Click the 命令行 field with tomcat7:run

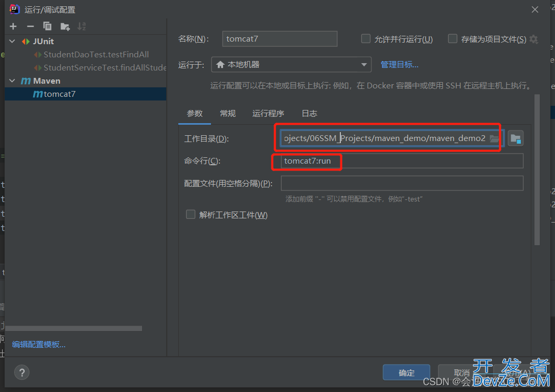(x=402, y=161)
